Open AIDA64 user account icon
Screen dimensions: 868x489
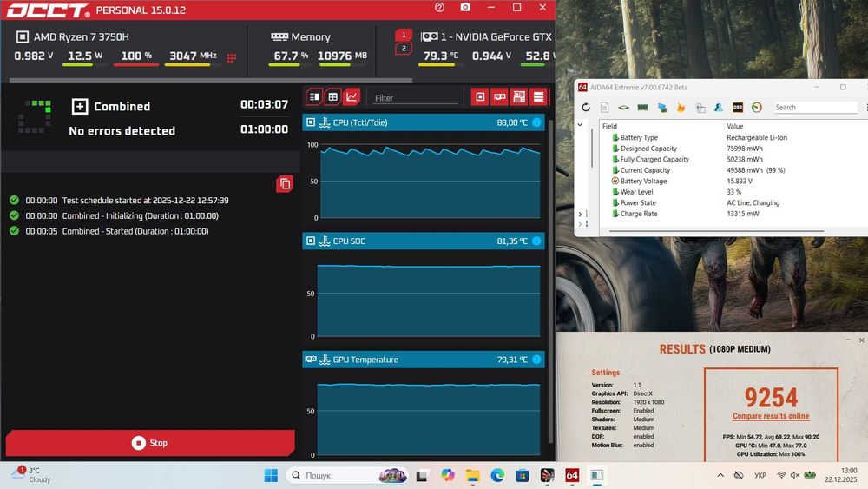(719, 108)
